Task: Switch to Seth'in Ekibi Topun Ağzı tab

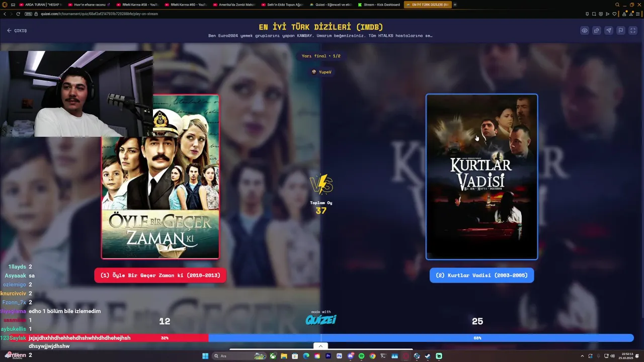Action: [282, 5]
